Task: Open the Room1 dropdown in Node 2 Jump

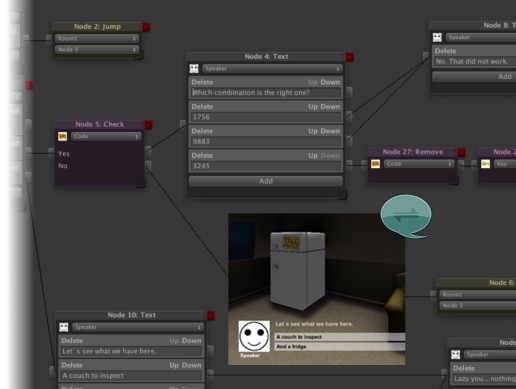Action: point(97,39)
